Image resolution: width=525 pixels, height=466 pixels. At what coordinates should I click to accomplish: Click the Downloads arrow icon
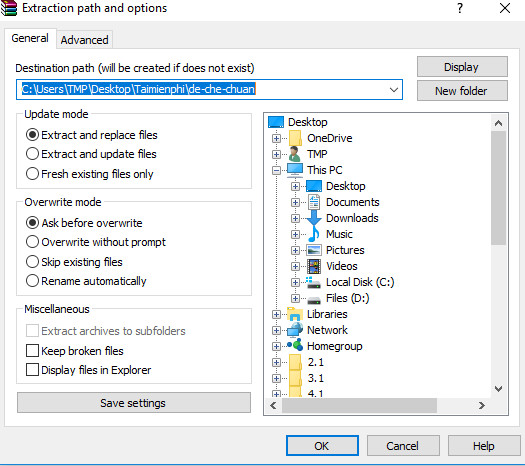(314, 218)
